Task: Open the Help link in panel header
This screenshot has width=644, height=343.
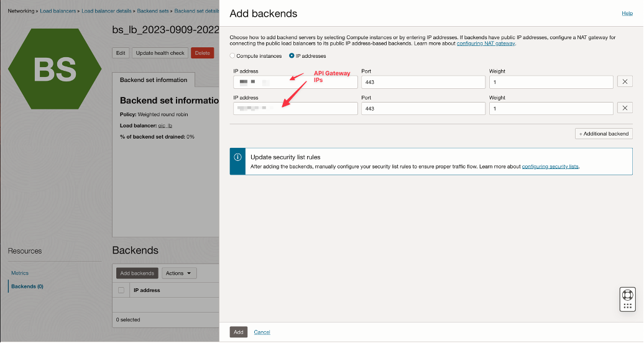Action: point(627,13)
